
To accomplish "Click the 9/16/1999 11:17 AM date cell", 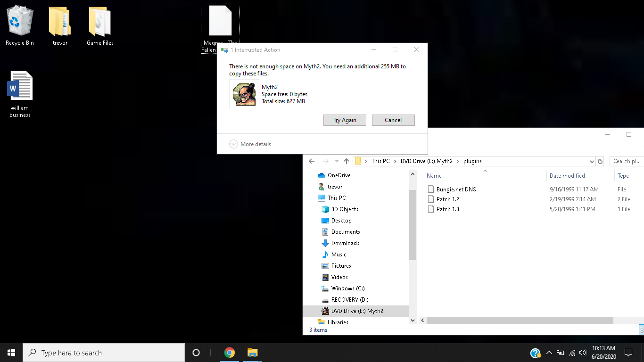I will click(x=574, y=189).
